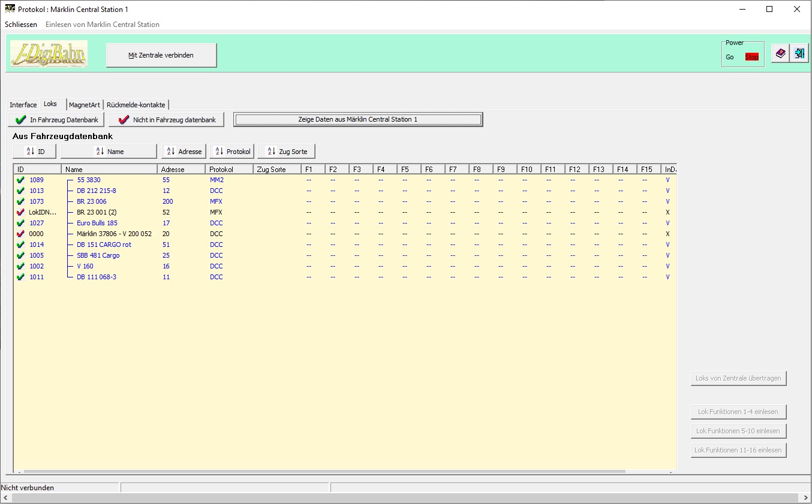Switch to the Interface tab
This screenshot has width=812, height=504.
coord(23,105)
